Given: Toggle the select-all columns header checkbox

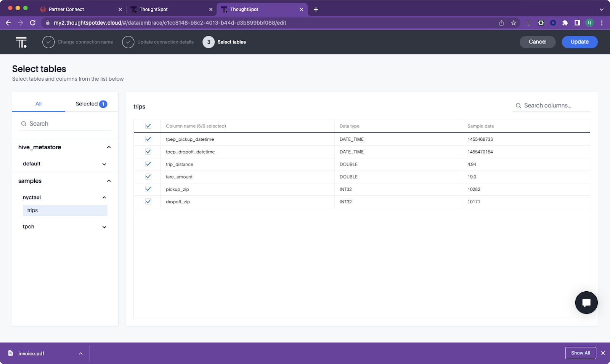Looking at the screenshot, I should pos(148,126).
